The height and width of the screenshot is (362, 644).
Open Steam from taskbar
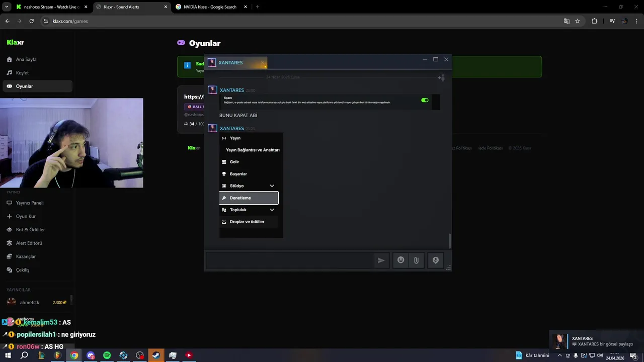[x=156, y=355]
